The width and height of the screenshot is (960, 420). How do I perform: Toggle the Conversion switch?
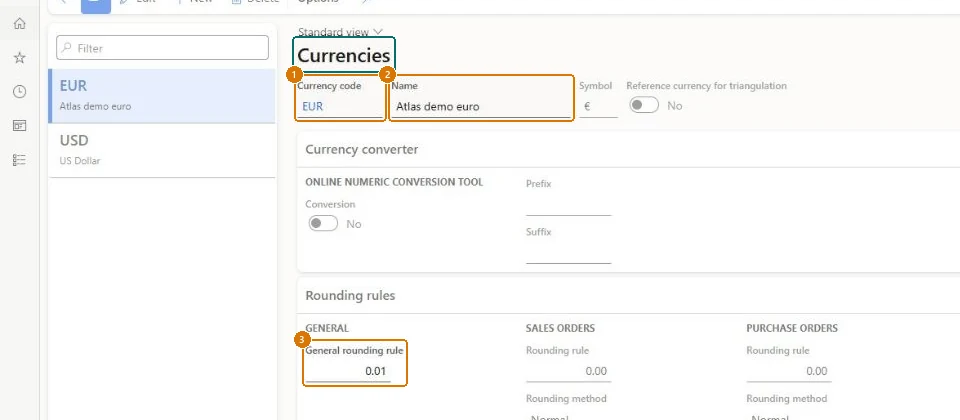coord(323,224)
